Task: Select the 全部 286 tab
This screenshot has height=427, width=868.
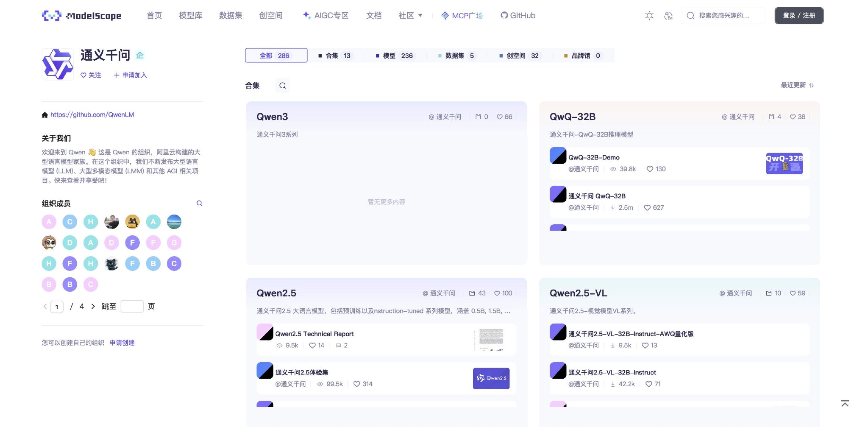Action: pyautogui.click(x=276, y=56)
